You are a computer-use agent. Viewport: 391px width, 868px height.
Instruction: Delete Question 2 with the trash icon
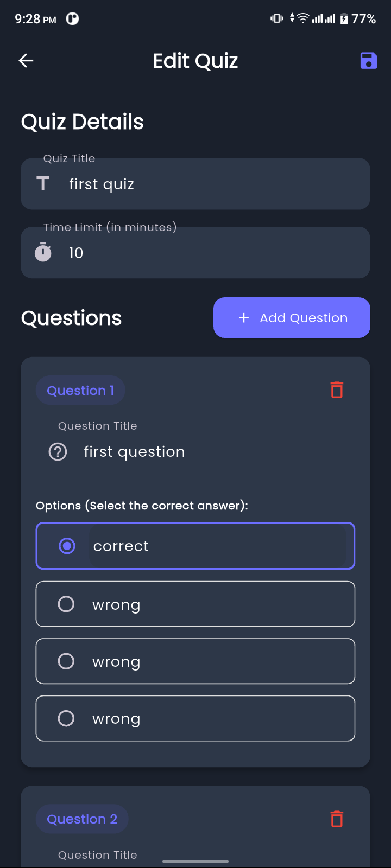[337, 819]
